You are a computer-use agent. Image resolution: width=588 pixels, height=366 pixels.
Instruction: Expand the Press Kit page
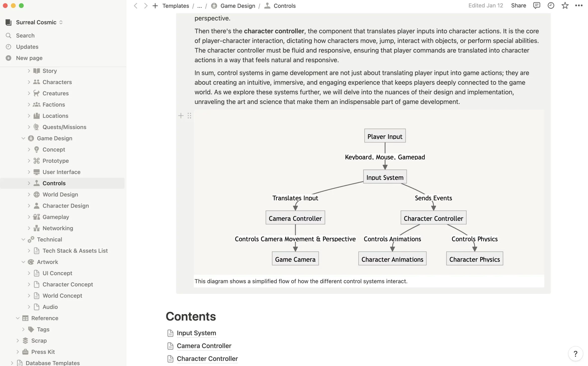click(18, 352)
